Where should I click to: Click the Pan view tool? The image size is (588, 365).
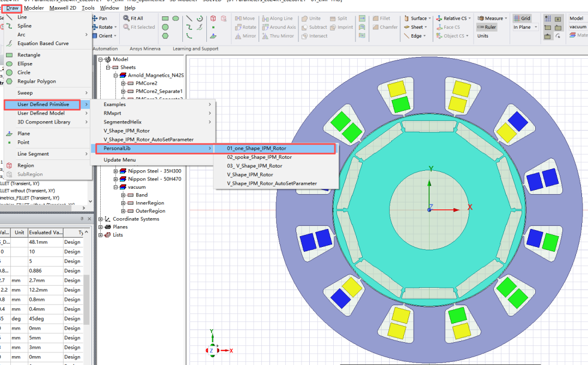tap(100, 18)
